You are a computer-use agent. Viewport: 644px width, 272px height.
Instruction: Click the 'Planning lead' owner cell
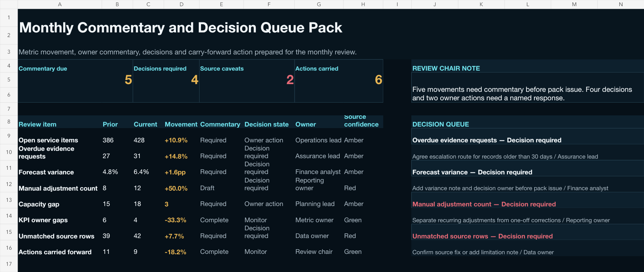point(315,204)
